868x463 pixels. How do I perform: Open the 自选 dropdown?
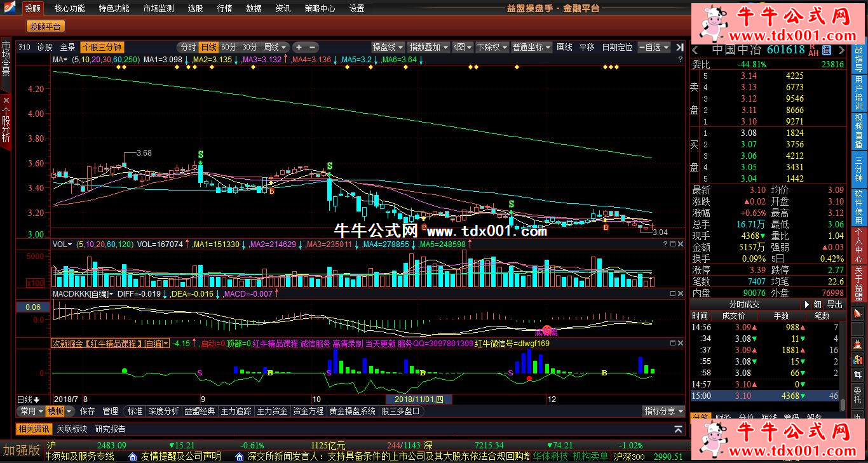coord(653,47)
